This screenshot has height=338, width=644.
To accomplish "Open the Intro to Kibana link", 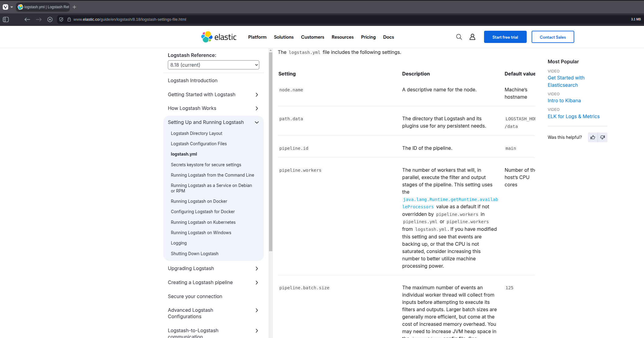I will 564,101.
